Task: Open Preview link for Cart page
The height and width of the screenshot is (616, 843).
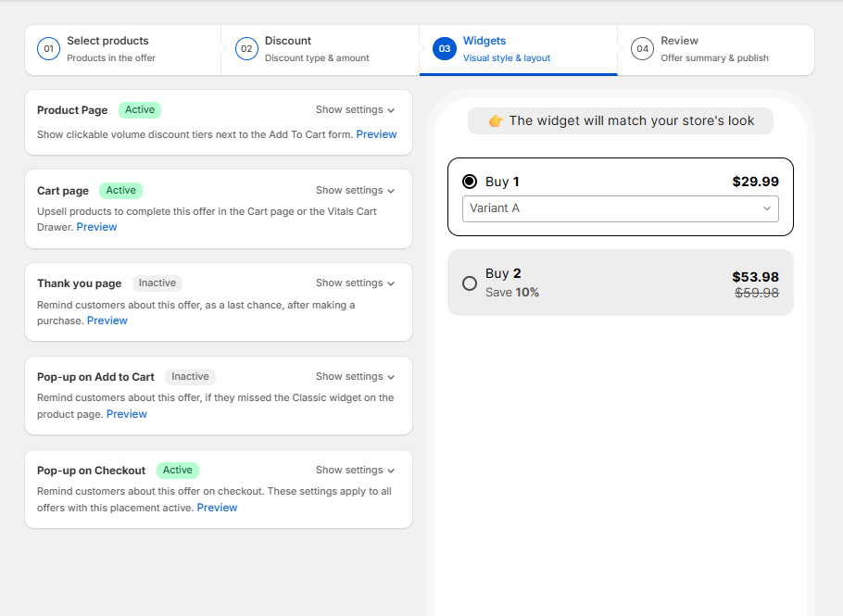Action: coord(96,227)
